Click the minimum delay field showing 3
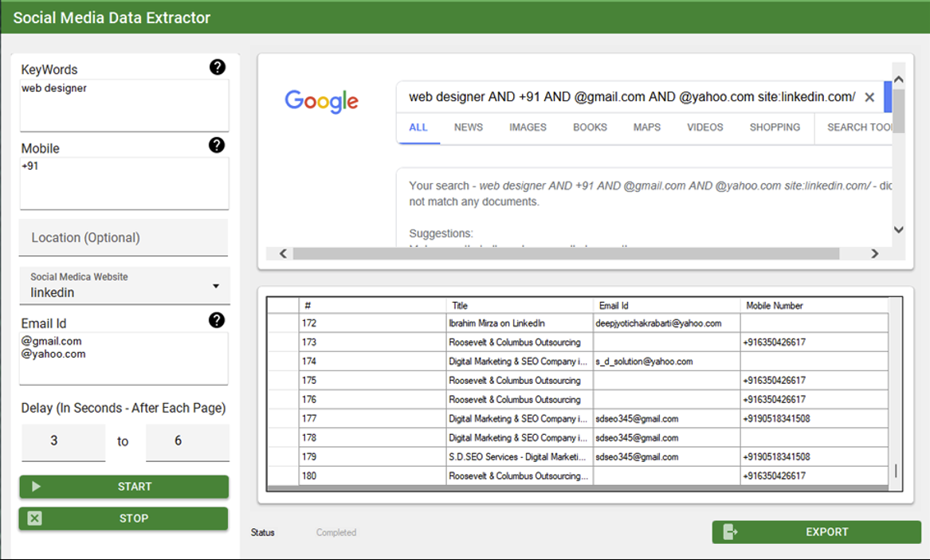This screenshot has width=930, height=560. coord(62,441)
